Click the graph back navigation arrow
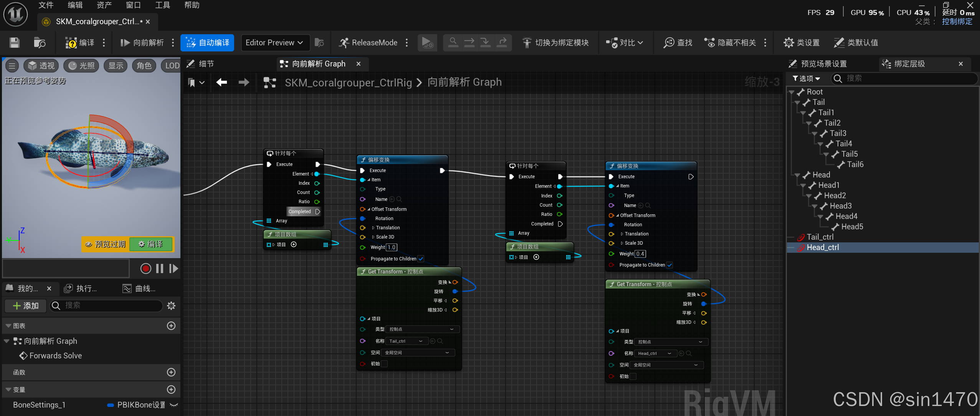This screenshot has width=980, height=416. tap(221, 82)
